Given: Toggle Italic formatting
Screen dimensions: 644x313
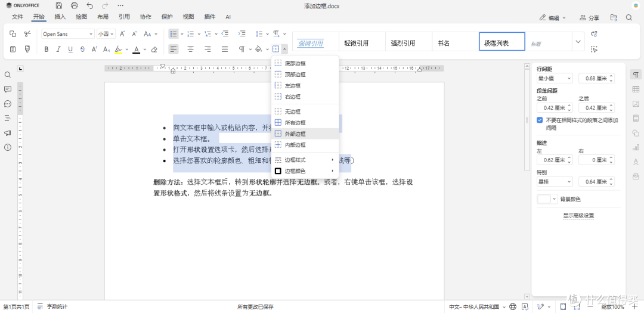Looking at the screenshot, I should 58,49.
